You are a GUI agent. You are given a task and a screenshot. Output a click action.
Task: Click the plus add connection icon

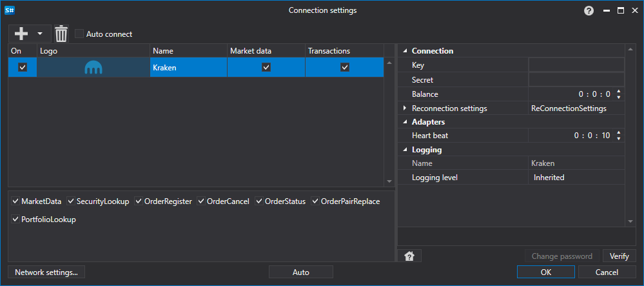click(x=21, y=34)
